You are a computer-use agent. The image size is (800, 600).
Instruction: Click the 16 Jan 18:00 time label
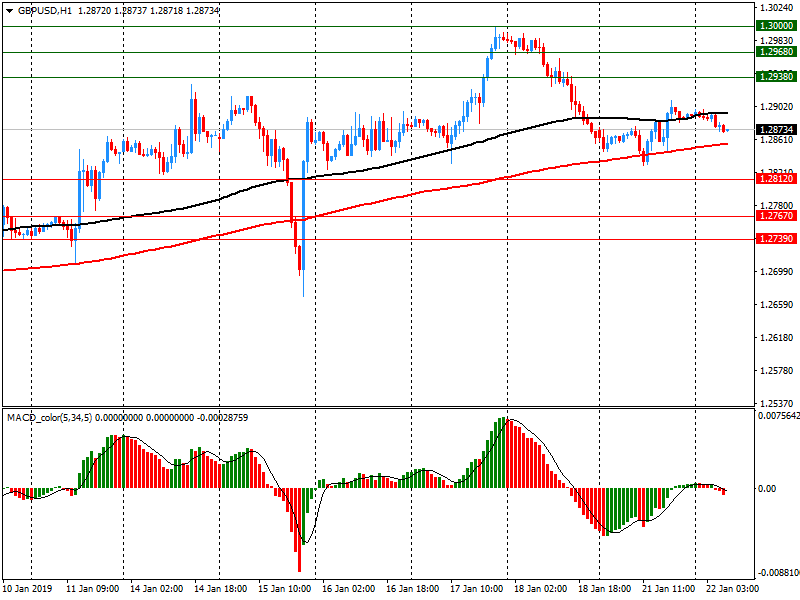[413, 589]
